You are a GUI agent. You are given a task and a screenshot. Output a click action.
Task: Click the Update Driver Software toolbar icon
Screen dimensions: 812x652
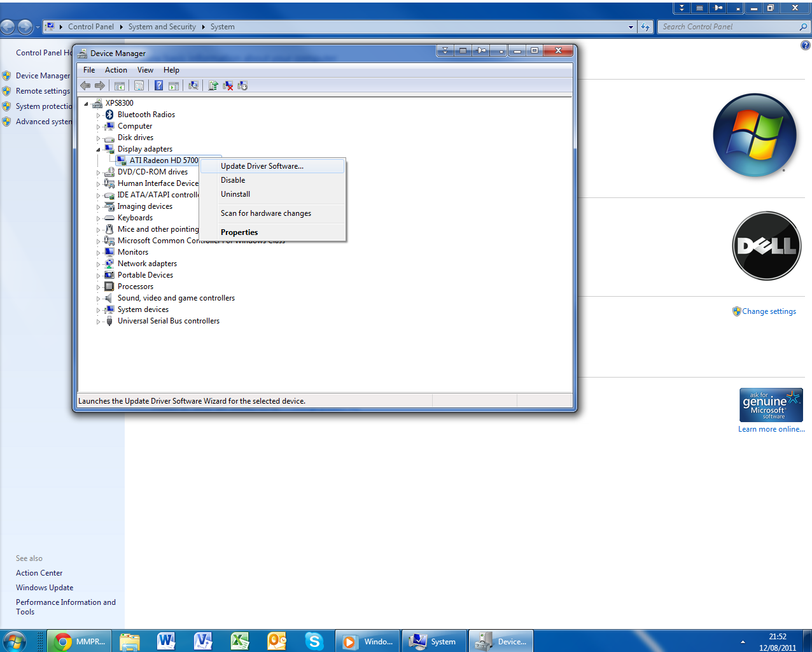(213, 85)
